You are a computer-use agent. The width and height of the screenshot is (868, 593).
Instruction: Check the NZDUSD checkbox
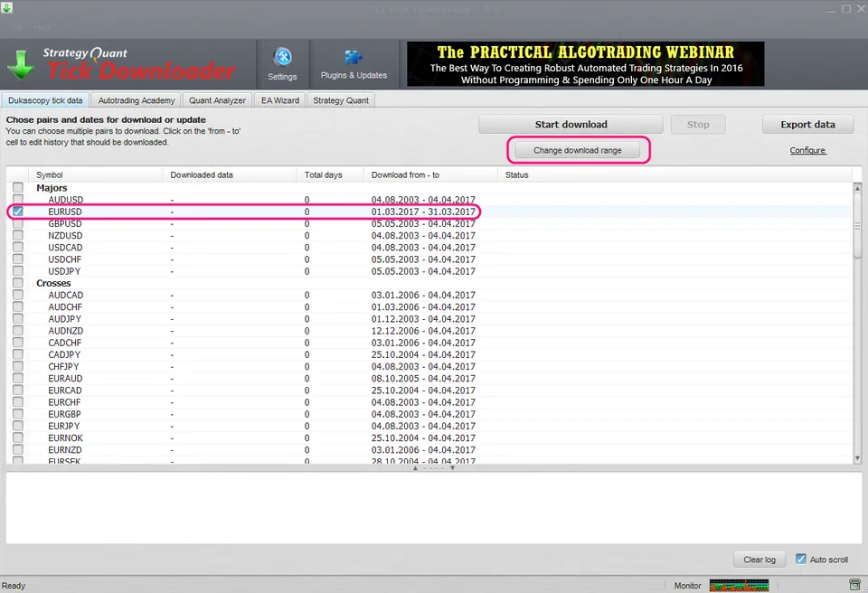(x=18, y=235)
